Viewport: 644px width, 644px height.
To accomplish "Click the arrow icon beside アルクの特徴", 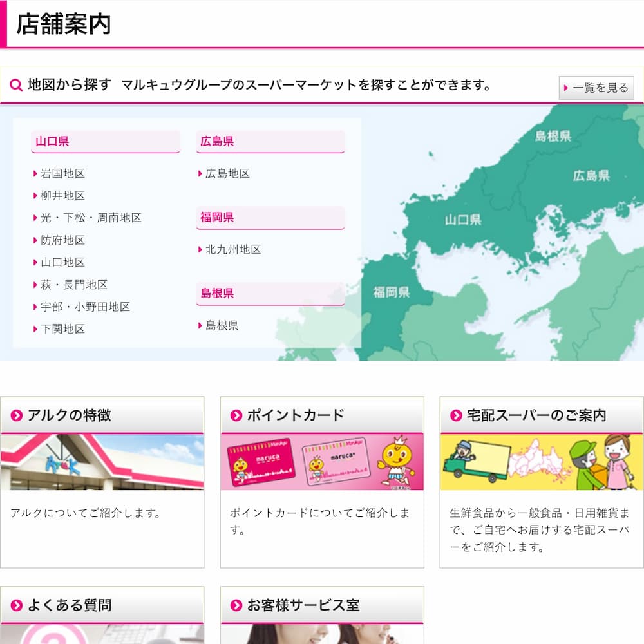I will pyautogui.click(x=17, y=415).
